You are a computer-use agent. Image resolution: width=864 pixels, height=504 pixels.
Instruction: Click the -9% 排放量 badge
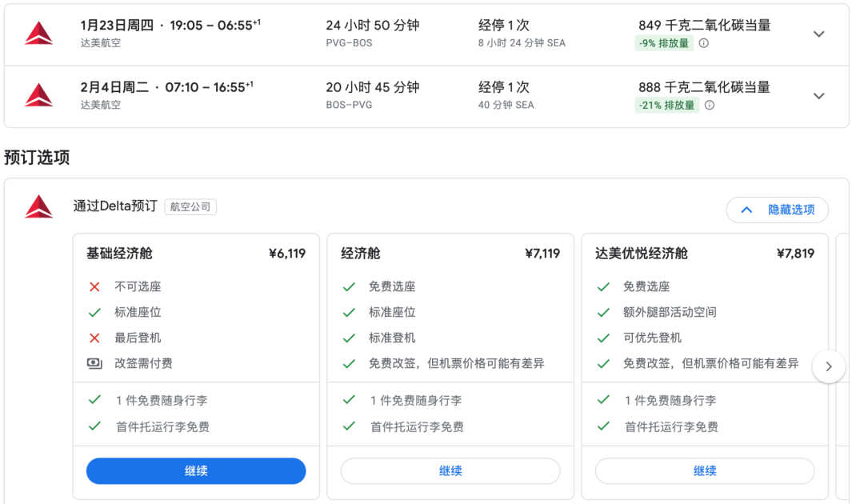pyautogui.click(x=664, y=43)
